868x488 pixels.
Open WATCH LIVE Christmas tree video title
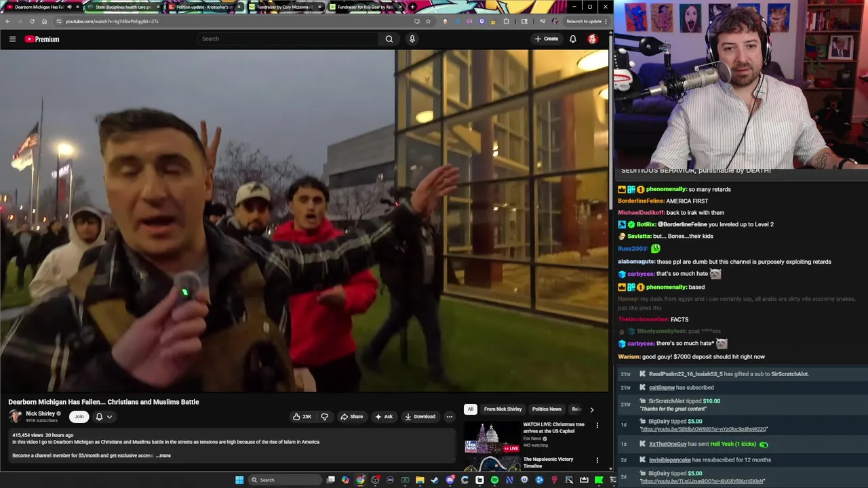pyautogui.click(x=553, y=428)
